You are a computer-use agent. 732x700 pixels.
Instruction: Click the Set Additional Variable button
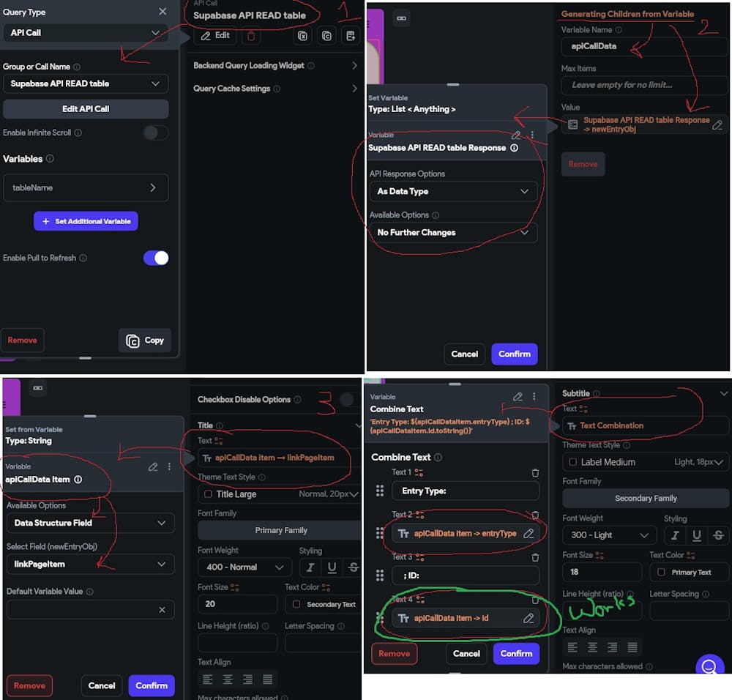(x=86, y=221)
